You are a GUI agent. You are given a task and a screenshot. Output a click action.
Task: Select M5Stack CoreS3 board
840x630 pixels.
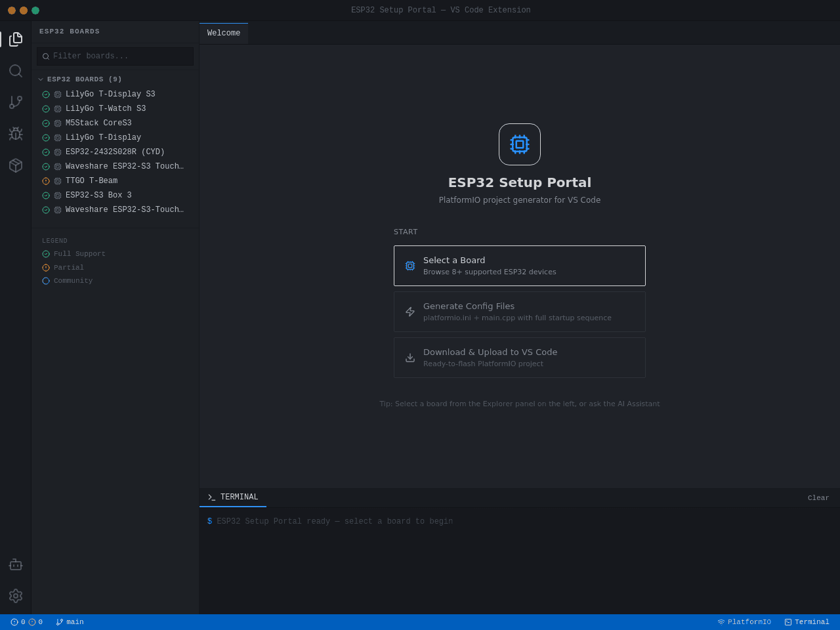click(x=115, y=123)
